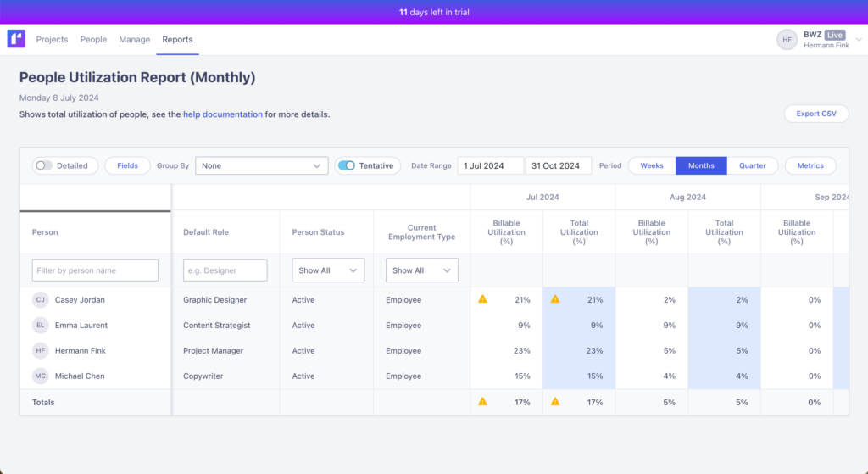Image resolution: width=868 pixels, height=474 pixels.
Task: Click the 11 days left in trial banner
Action: tap(434, 12)
